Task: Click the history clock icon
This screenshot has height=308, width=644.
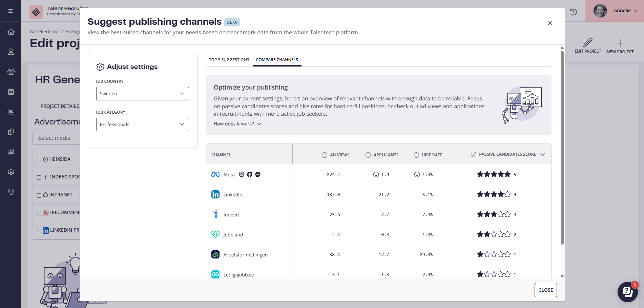Action: click(x=573, y=12)
